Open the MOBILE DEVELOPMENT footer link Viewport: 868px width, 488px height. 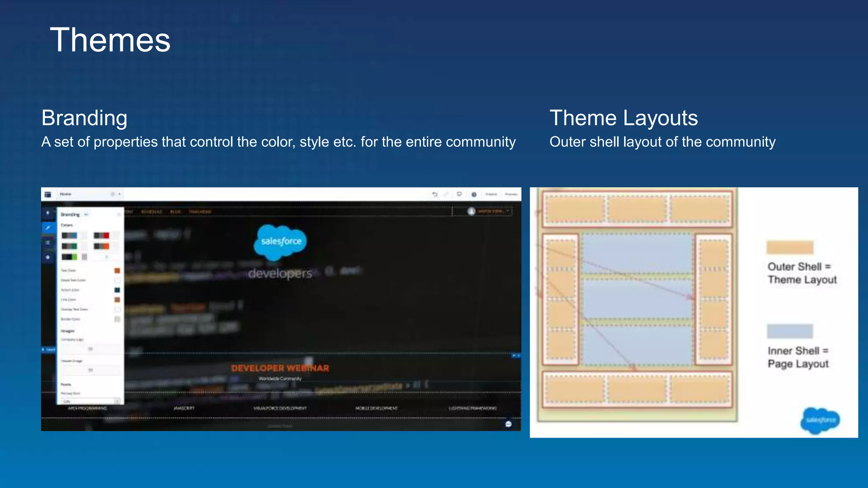(376, 408)
